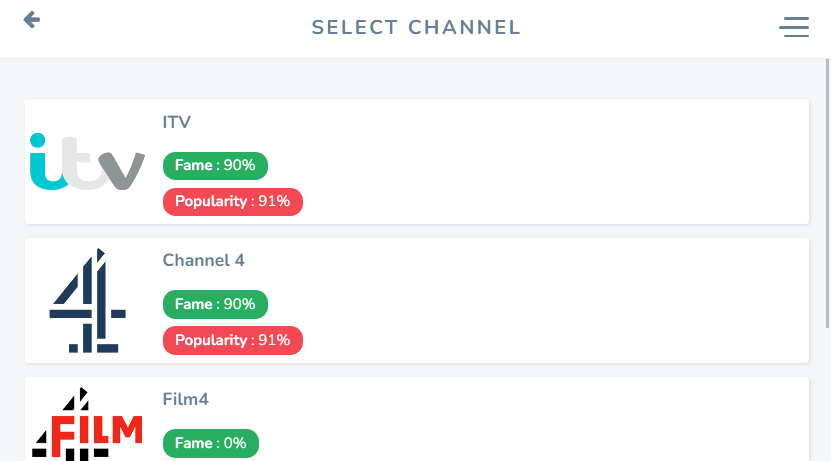The height and width of the screenshot is (461, 831).
Task: Select the ITV channel name
Action: [177, 122]
